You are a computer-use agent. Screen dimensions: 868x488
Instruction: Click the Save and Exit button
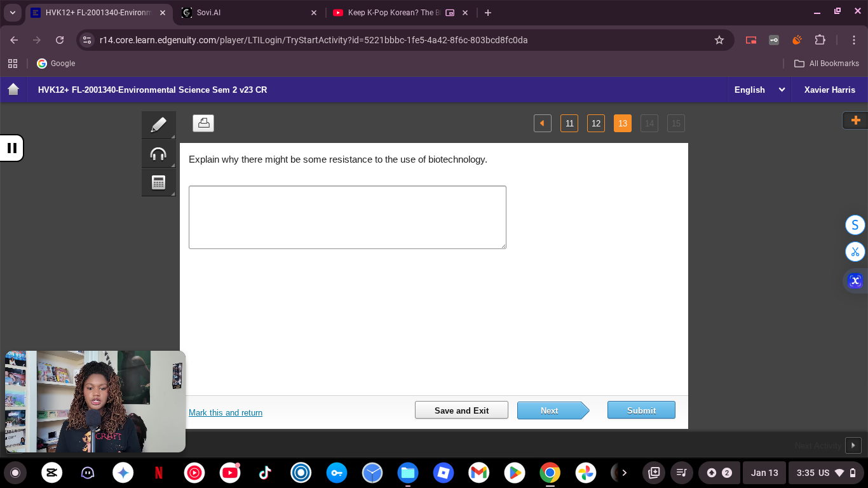click(461, 410)
